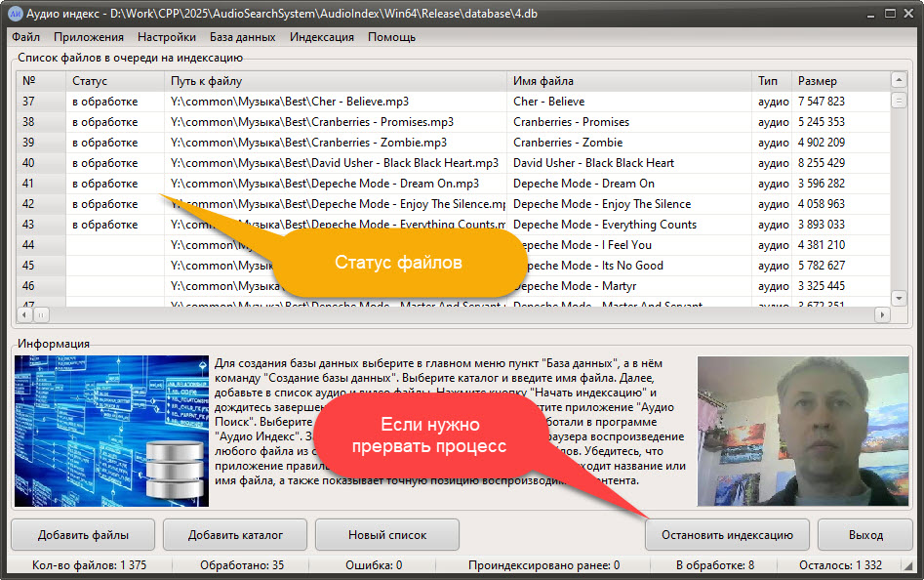Open the Помощь menu
924x580 pixels.
click(391, 37)
